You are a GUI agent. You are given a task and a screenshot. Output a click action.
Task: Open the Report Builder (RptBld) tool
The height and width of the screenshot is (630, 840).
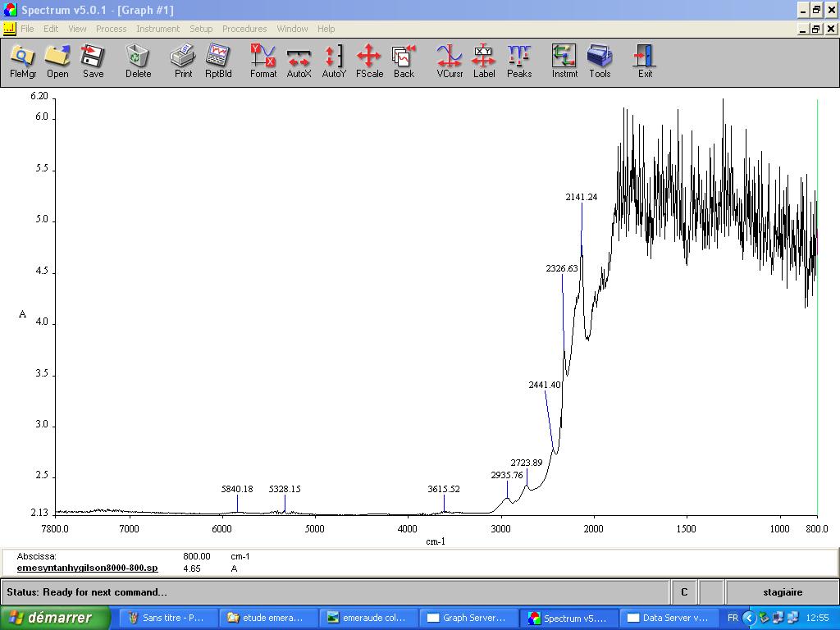pos(218,62)
